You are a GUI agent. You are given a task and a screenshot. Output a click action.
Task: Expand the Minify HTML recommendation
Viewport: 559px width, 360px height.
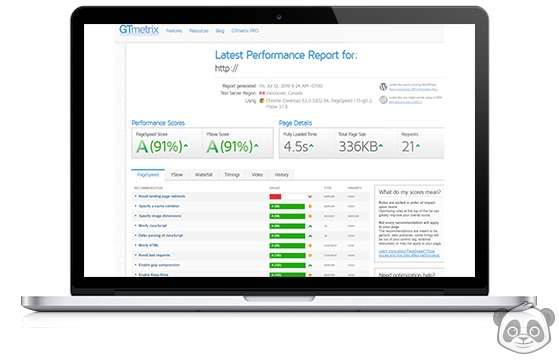click(x=147, y=245)
